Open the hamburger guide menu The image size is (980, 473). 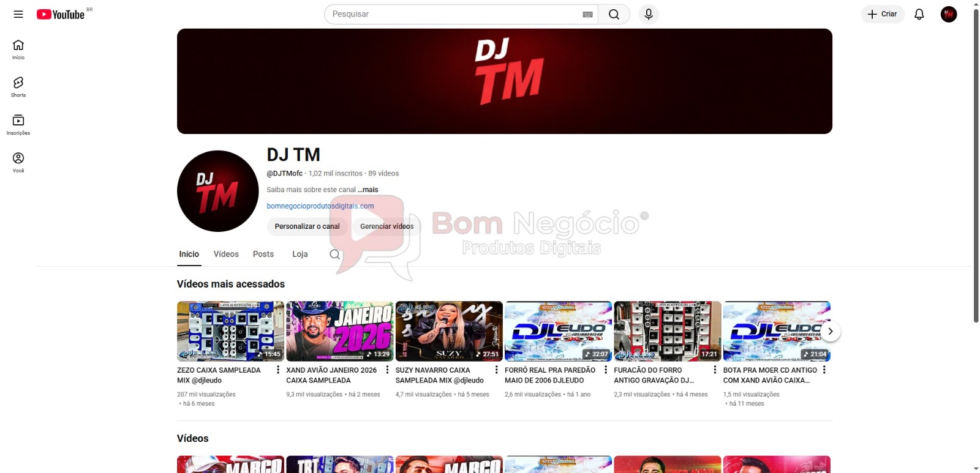click(x=18, y=14)
